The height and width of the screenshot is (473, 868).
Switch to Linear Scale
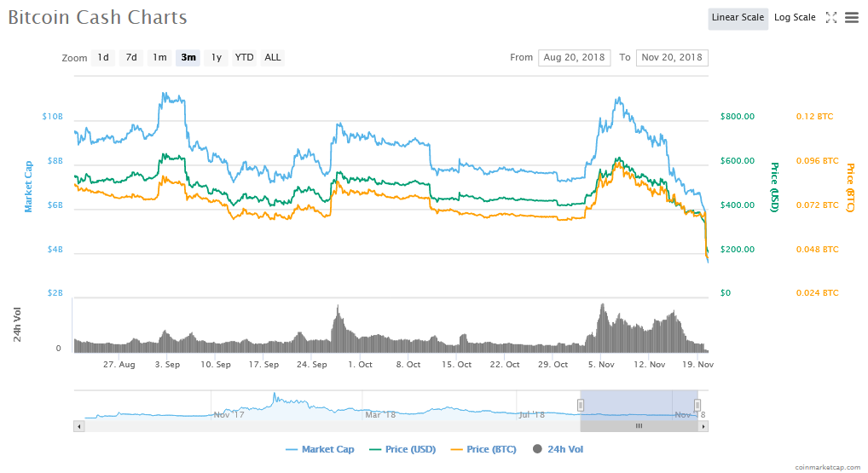(738, 18)
